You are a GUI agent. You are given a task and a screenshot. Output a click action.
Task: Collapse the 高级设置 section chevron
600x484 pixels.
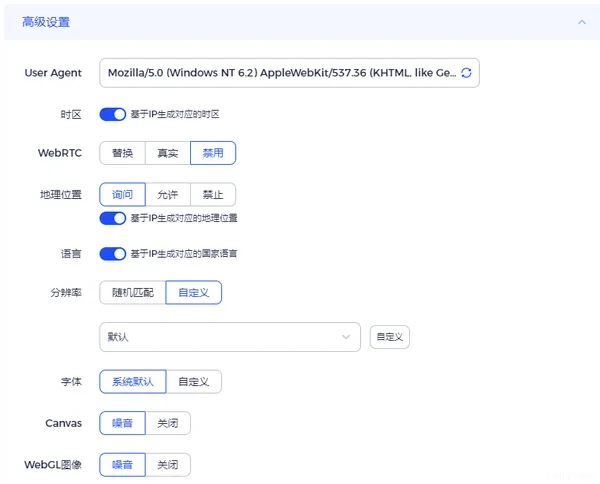[x=582, y=22]
